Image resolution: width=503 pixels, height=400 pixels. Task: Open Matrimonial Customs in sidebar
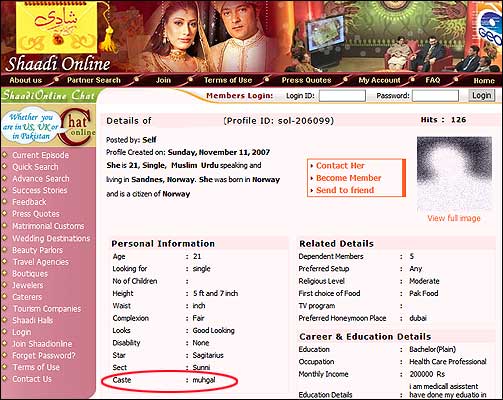click(48, 226)
